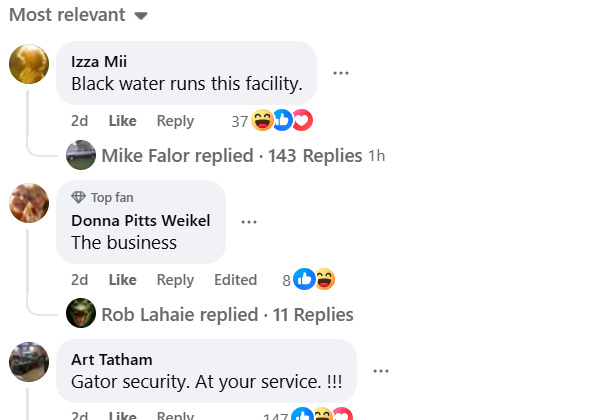Like Donna Pitts Weikel's comment

(x=122, y=280)
